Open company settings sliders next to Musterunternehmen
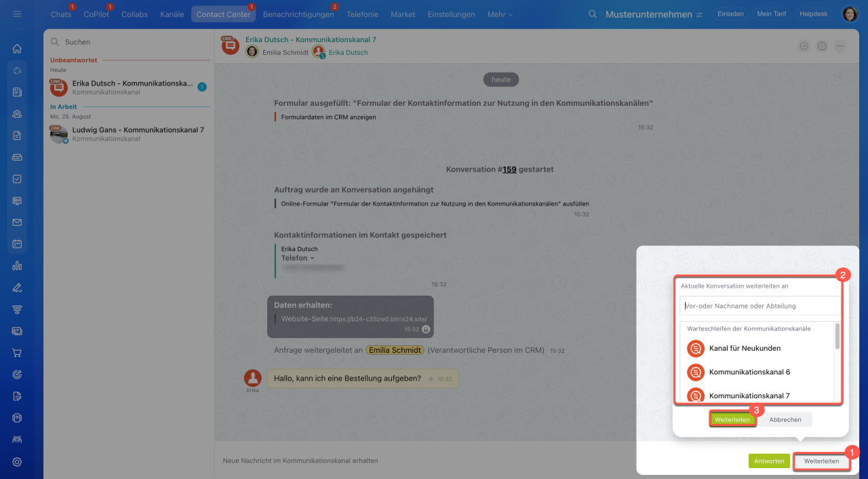The height and width of the screenshot is (479, 868). pos(699,14)
